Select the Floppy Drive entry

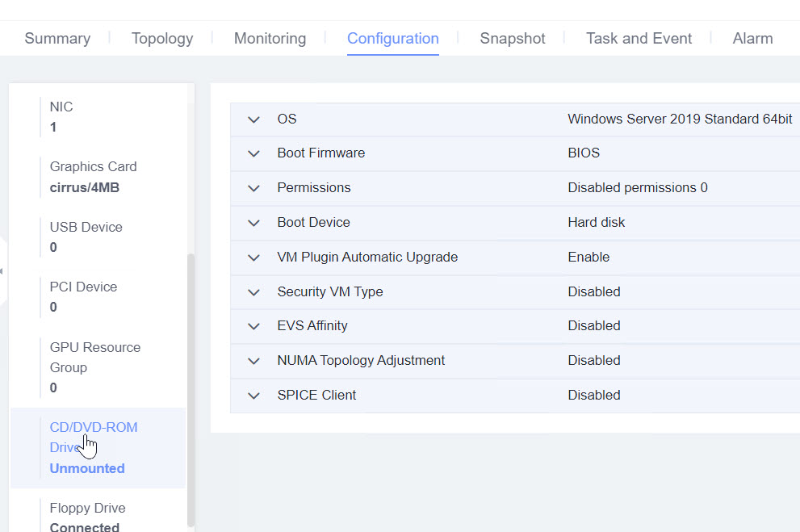click(98, 517)
